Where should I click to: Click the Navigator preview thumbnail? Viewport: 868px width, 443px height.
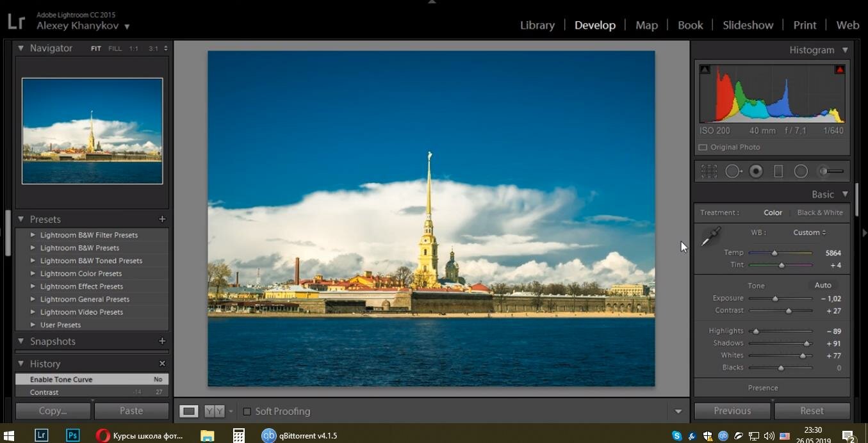pos(92,131)
